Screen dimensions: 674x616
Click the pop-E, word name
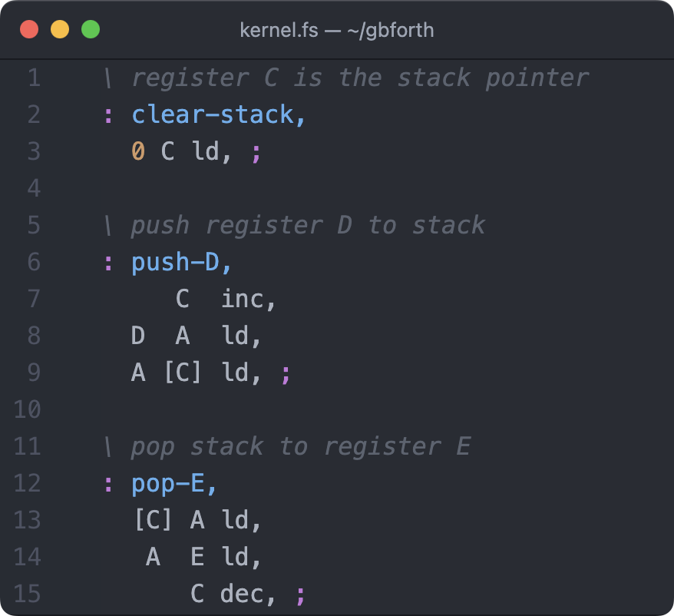174,483
